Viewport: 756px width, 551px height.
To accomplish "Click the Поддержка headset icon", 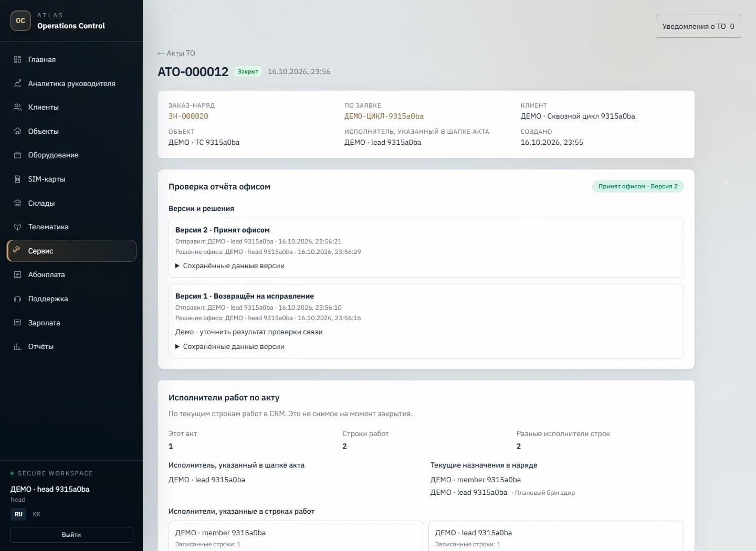I will tap(17, 299).
